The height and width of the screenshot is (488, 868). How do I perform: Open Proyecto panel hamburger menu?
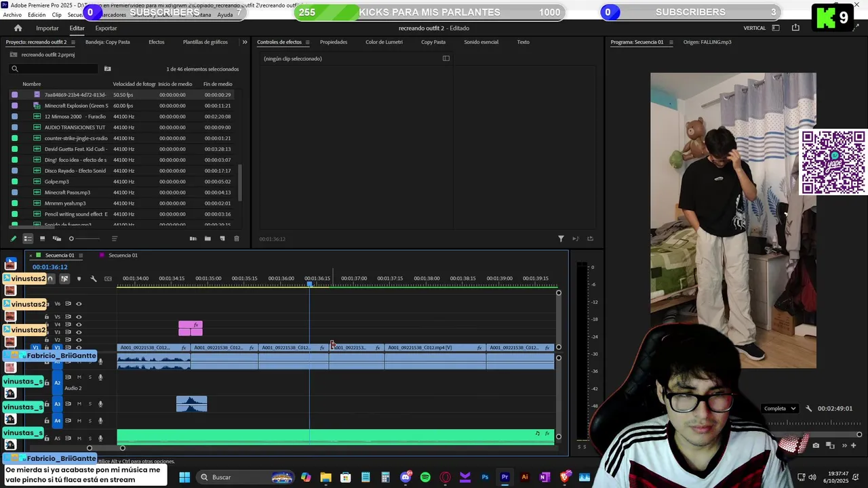tap(73, 42)
